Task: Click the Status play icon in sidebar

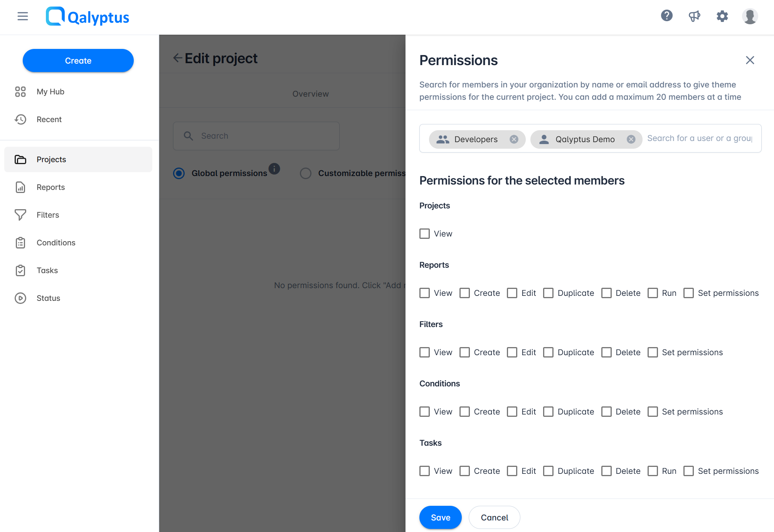Action: [x=20, y=298]
